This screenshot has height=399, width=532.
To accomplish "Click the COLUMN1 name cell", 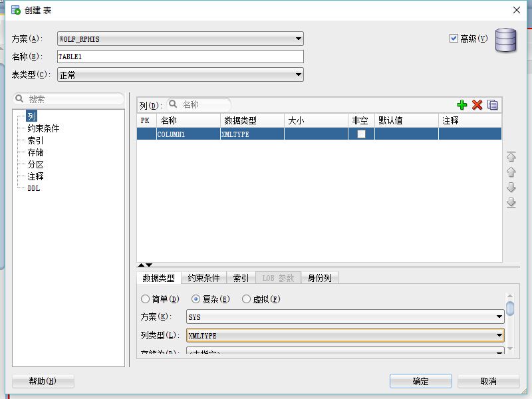I will (x=188, y=134).
